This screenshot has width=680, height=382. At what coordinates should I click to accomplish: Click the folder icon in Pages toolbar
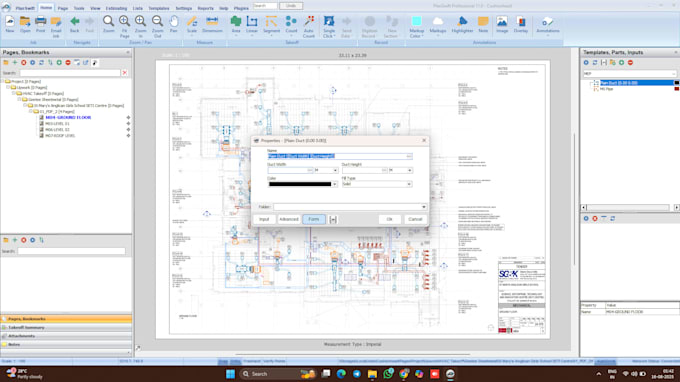click(x=6, y=63)
